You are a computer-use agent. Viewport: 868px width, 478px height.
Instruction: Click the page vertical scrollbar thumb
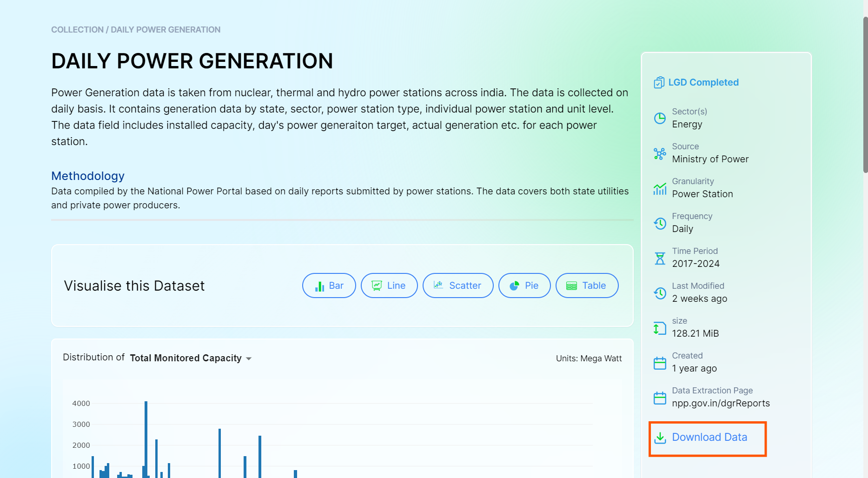[865, 95]
